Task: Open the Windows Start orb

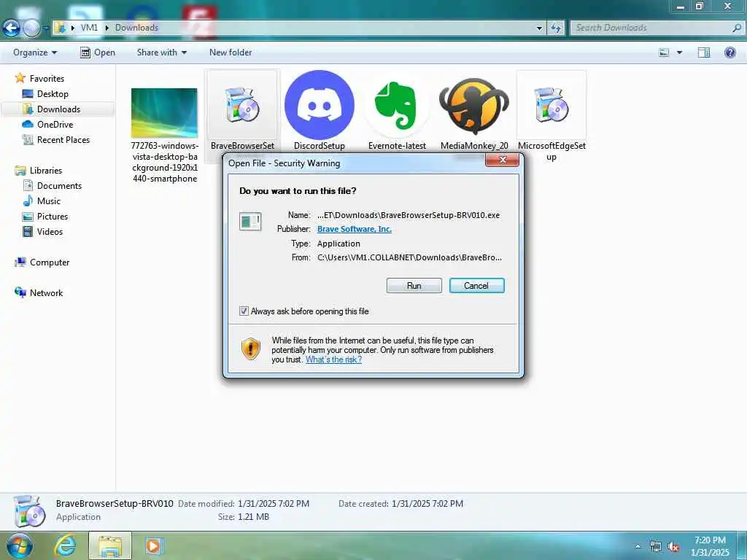Action: coord(20,545)
